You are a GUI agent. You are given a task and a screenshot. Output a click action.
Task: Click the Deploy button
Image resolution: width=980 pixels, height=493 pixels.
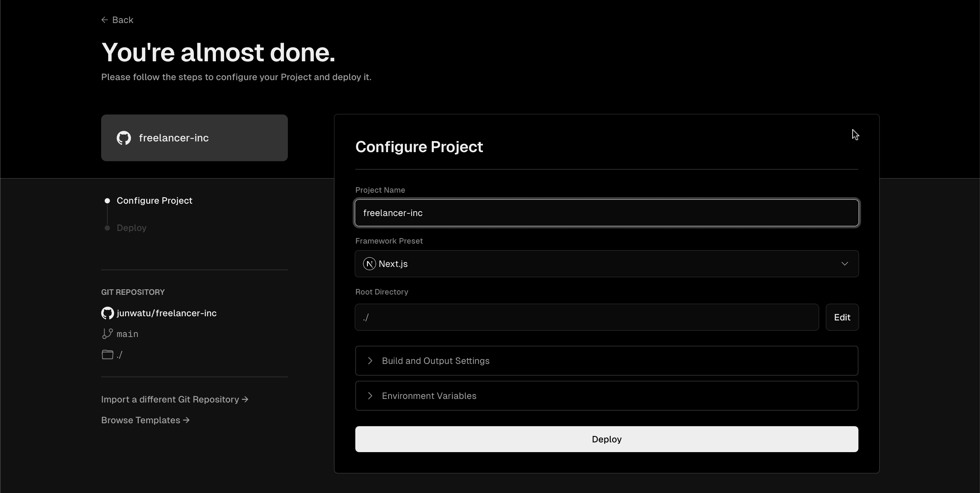pos(607,439)
